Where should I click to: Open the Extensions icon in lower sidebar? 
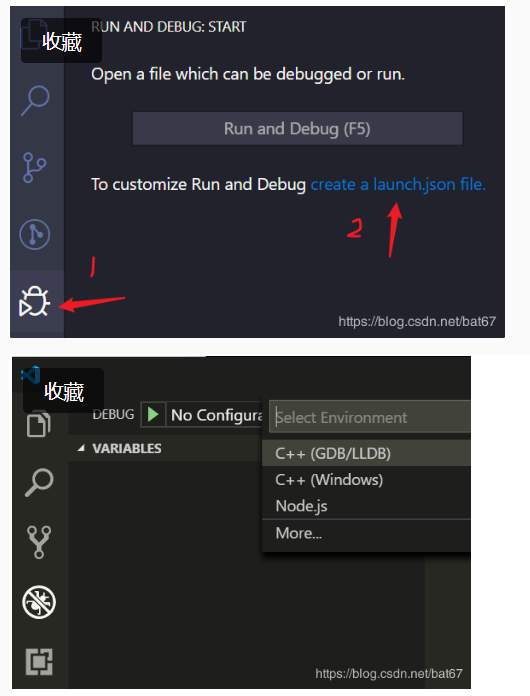click(x=39, y=662)
